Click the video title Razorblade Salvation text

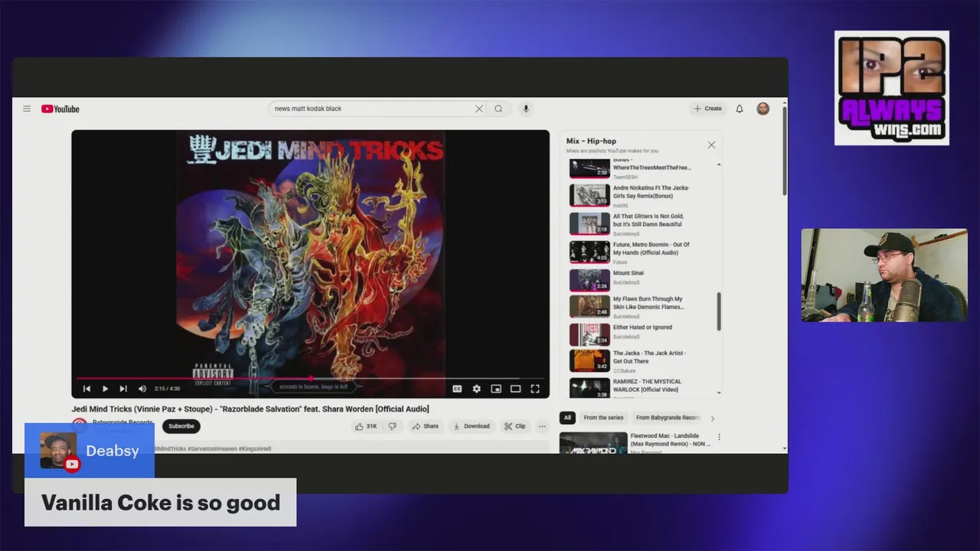click(x=250, y=409)
